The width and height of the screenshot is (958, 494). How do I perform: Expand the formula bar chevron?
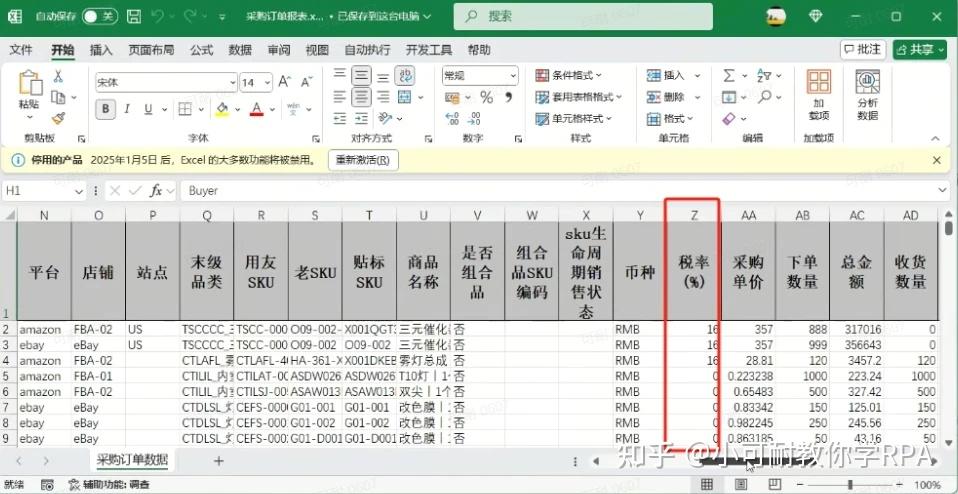pos(943,191)
